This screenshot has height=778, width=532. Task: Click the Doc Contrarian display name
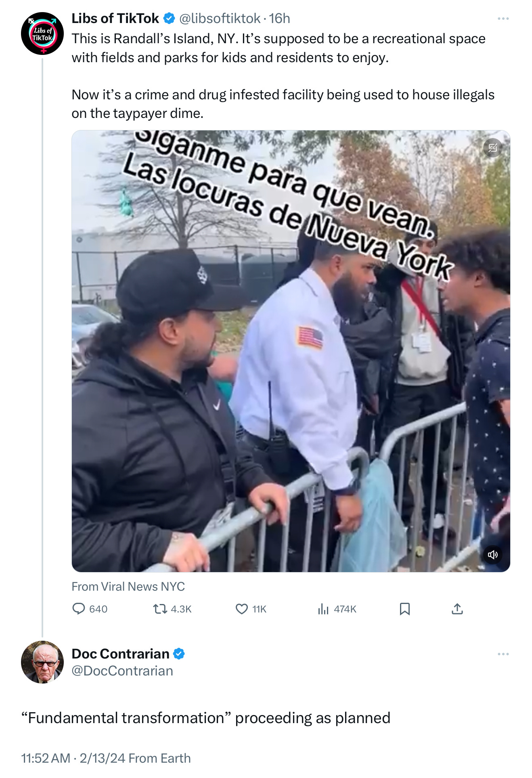point(120,654)
